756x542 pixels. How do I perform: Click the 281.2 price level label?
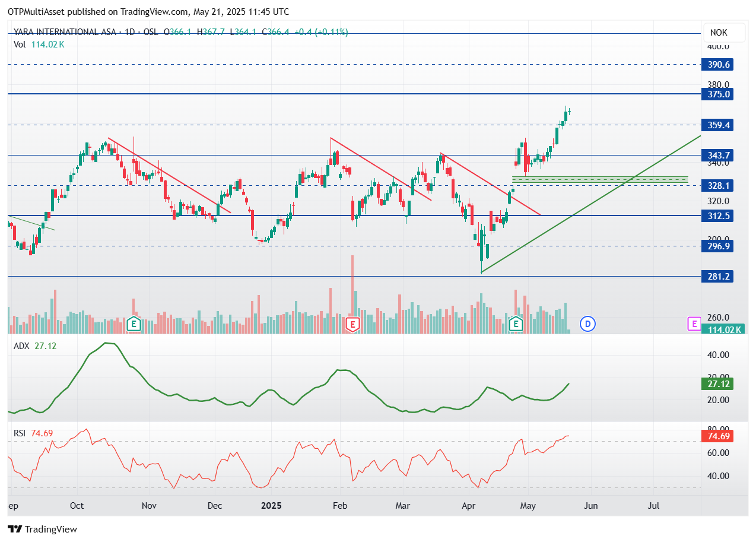point(717,277)
